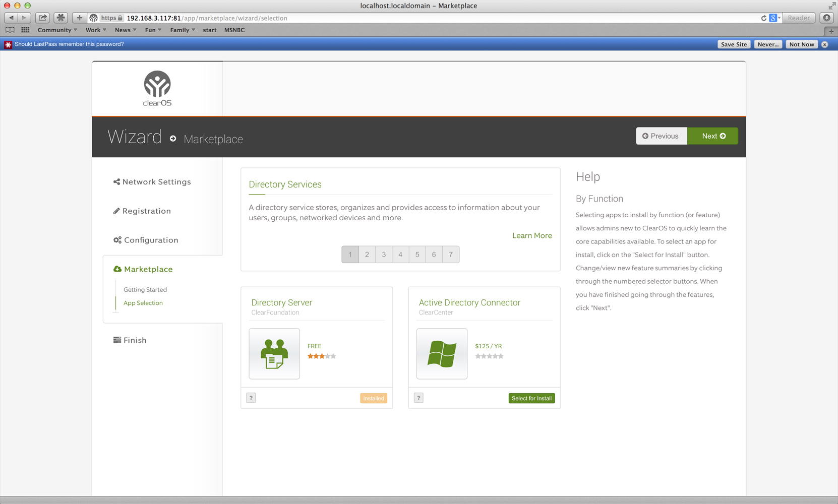Open the start bookmark
Image resolution: width=838 pixels, height=504 pixels.
tap(210, 30)
